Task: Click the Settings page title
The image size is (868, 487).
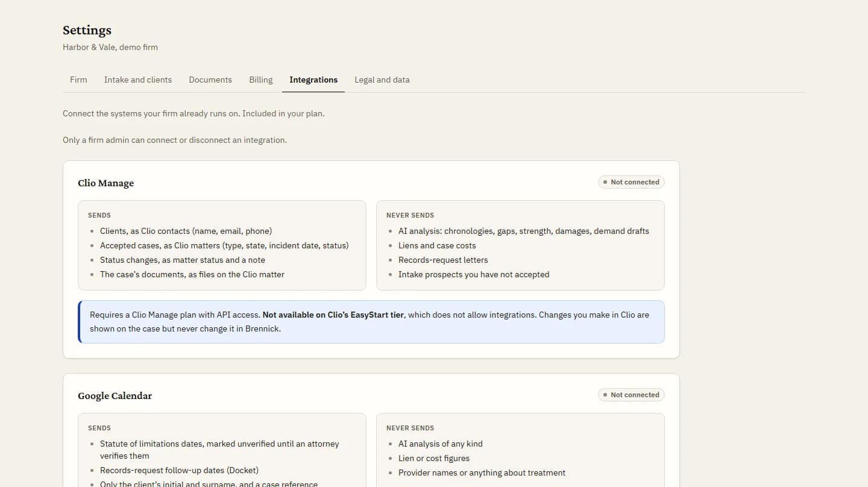Action: (87, 30)
